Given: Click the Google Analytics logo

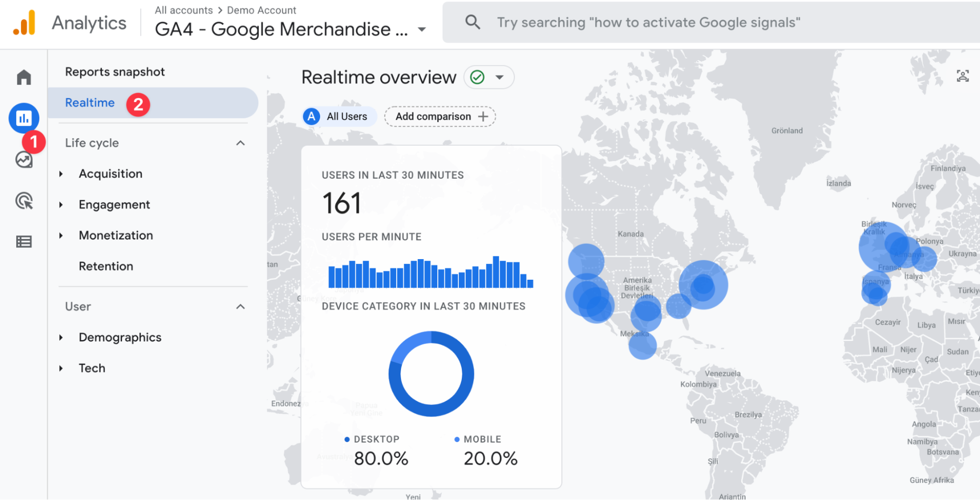Looking at the screenshot, I should (x=25, y=23).
